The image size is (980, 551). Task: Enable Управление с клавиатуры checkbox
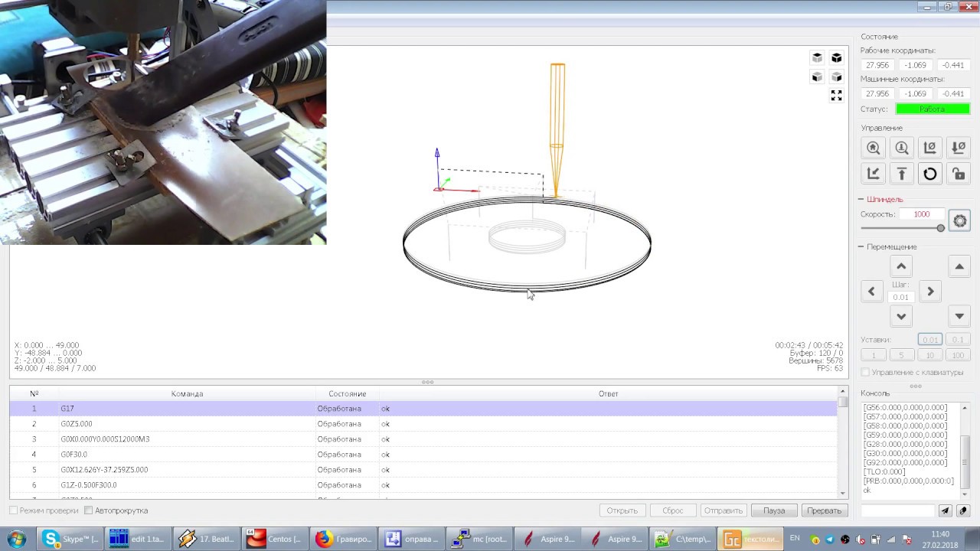(x=865, y=373)
